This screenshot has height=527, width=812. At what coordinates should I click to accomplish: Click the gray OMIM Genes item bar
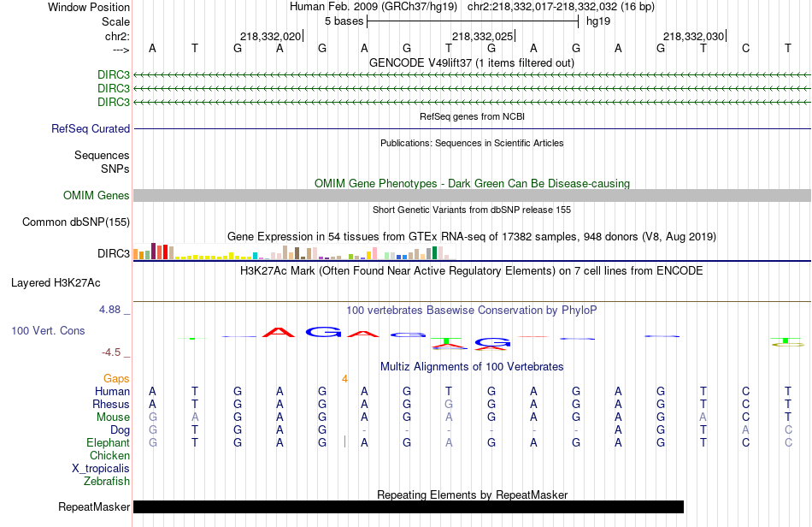tap(472, 195)
